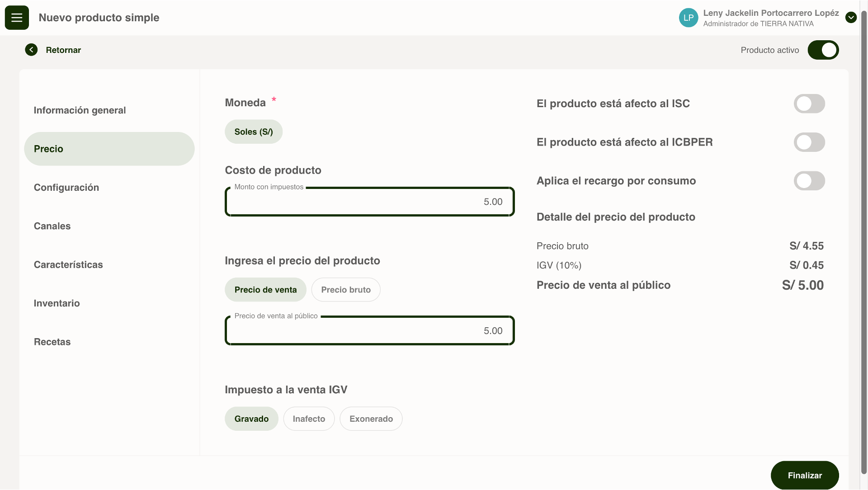Screen dimensions: 868x490
Task: Enable the ICBPER tax toggle
Action: [809, 142]
